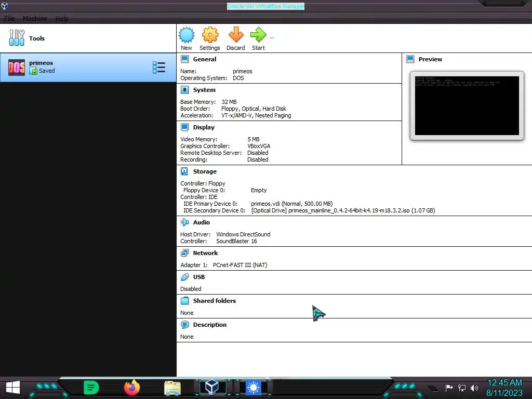Click the USB section plug icon

[184, 277]
